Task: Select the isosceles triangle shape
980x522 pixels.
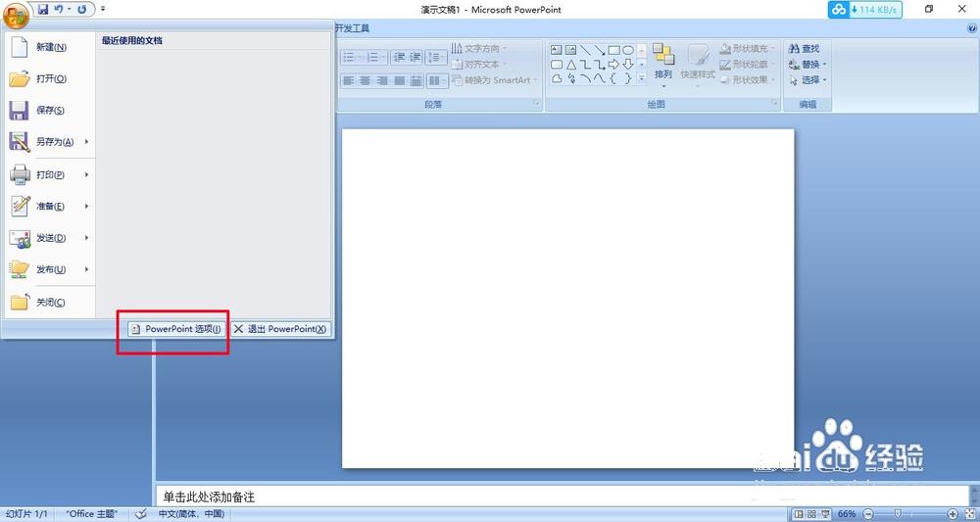Action: pyautogui.click(x=570, y=65)
